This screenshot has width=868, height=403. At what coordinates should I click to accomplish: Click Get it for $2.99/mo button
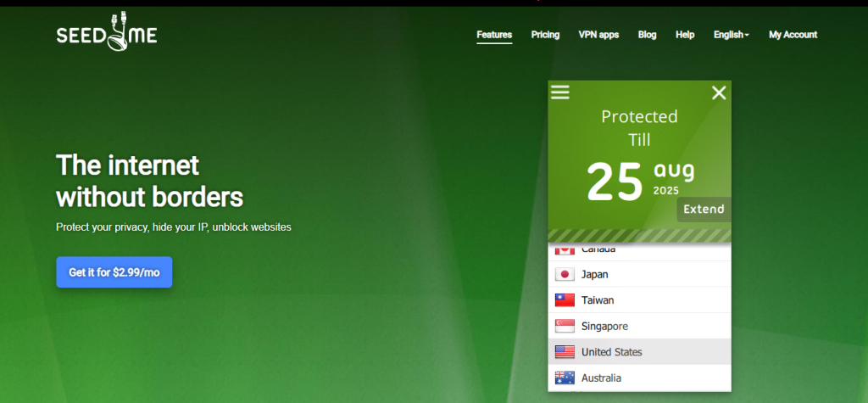(x=114, y=272)
